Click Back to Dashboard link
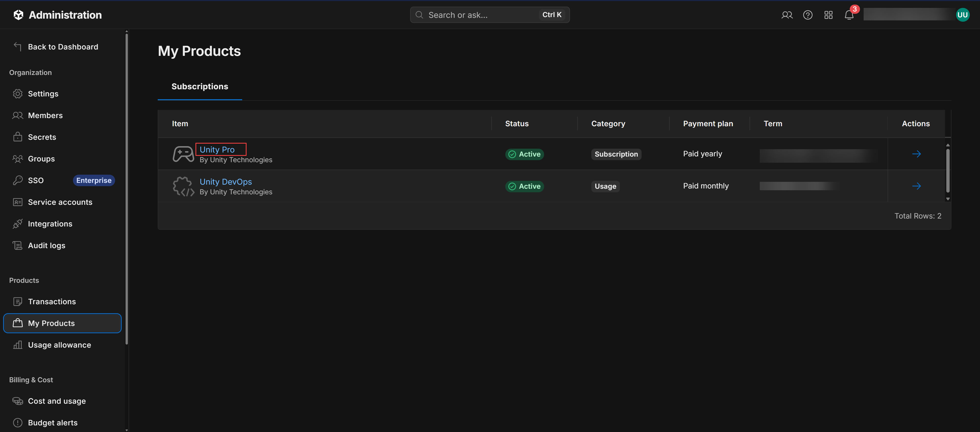 coord(63,47)
